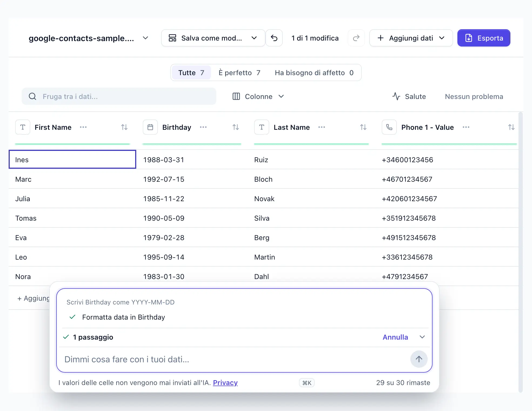This screenshot has height=411, width=532.
Task: Select the È perfetto 7 tab
Action: pos(240,72)
